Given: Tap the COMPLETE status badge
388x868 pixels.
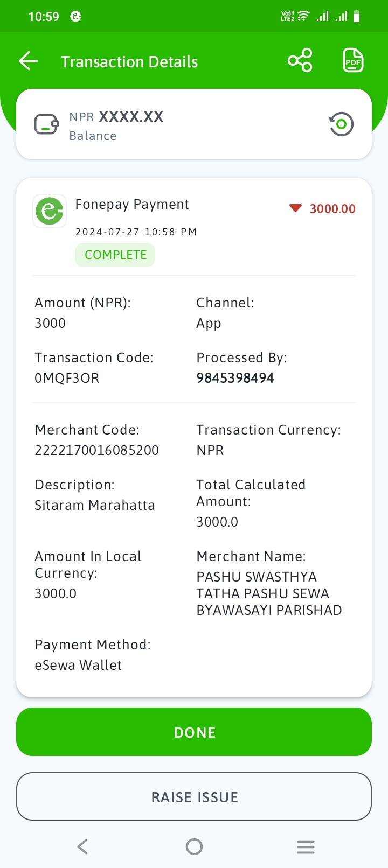Looking at the screenshot, I should click(x=115, y=255).
